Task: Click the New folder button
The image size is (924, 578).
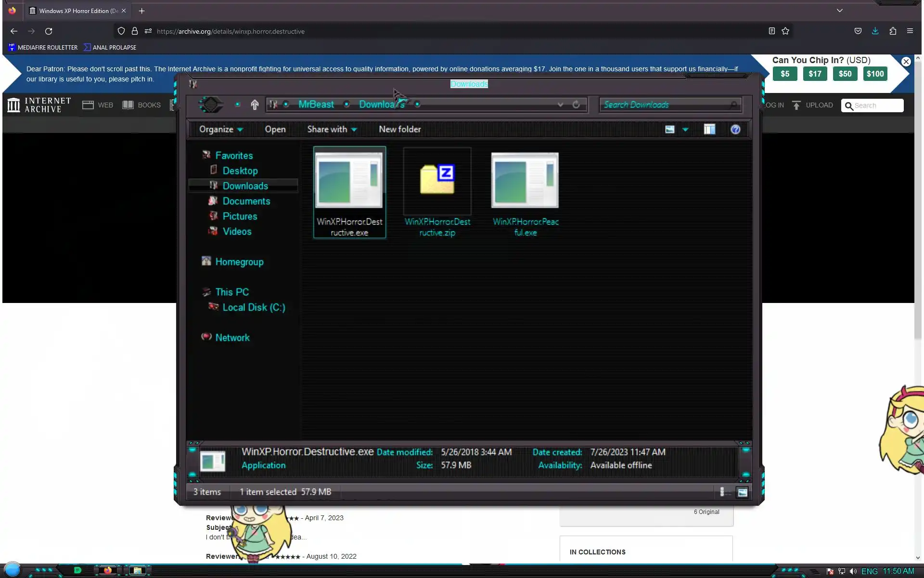Action: click(399, 129)
